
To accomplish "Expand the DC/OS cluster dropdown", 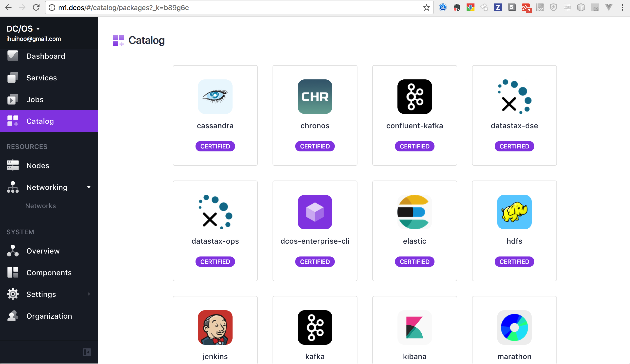I will [x=38, y=29].
